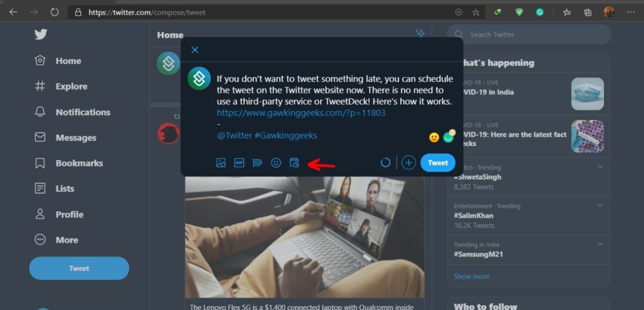Reload the page
The width and height of the screenshot is (644, 310).
[x=54, y=12]
